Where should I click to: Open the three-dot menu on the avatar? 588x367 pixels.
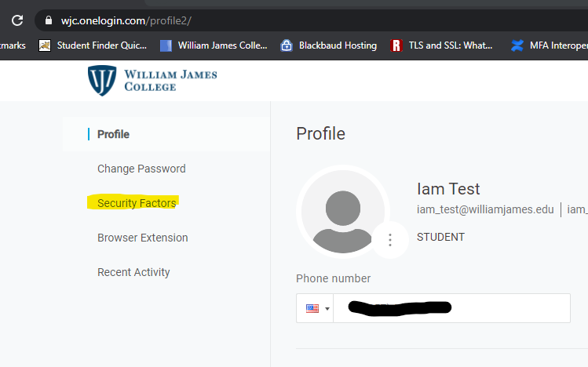pos(390,240)
